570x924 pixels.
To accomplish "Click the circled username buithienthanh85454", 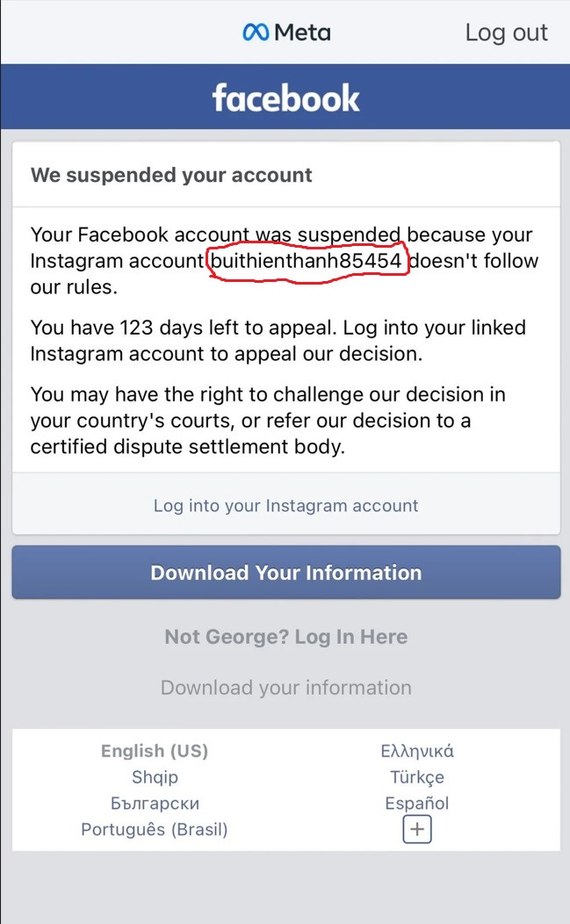I will coord(307,261).
